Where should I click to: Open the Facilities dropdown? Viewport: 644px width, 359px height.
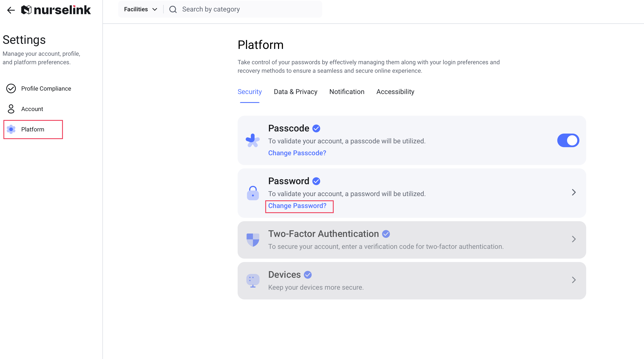pyautogui.click(x=140, y=10)
